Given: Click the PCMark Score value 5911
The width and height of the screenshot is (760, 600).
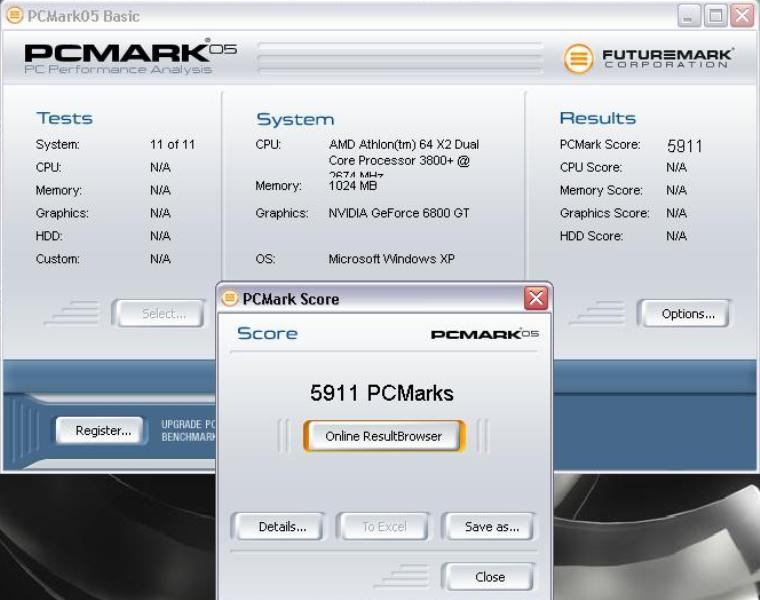Looking at the screenshot, I should coord(684,146).
